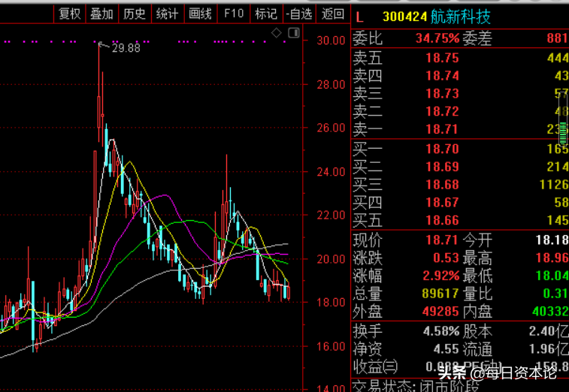Click the 18.00 price axis label
This screenshot has height=392, width=569.
[x=331, y=303]
